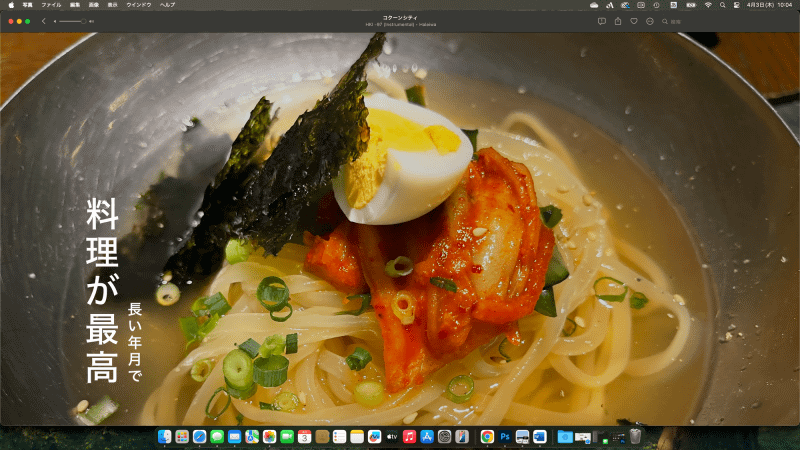
Task: Open Launchpad from the Dock
Action: click(x=182, y=437)
